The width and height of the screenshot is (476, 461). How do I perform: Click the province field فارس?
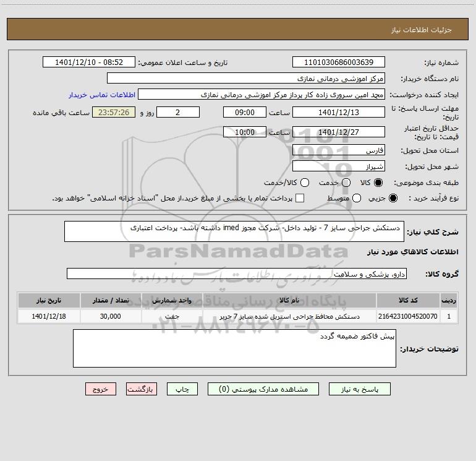coord(339,150)
